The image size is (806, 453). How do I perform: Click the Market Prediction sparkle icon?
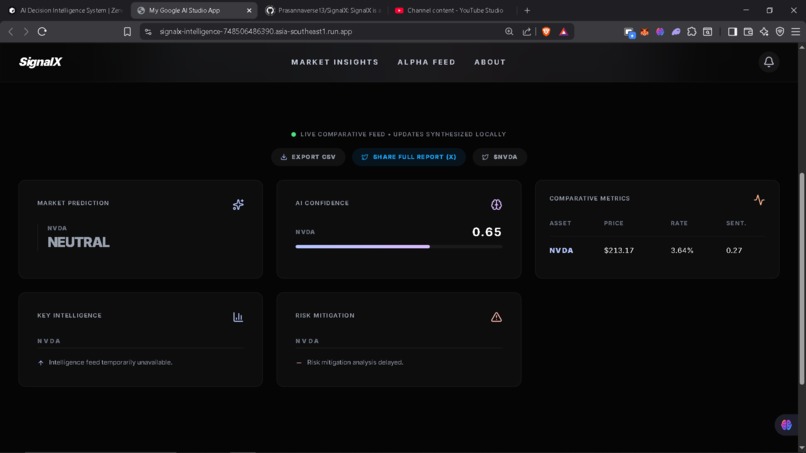238,205
